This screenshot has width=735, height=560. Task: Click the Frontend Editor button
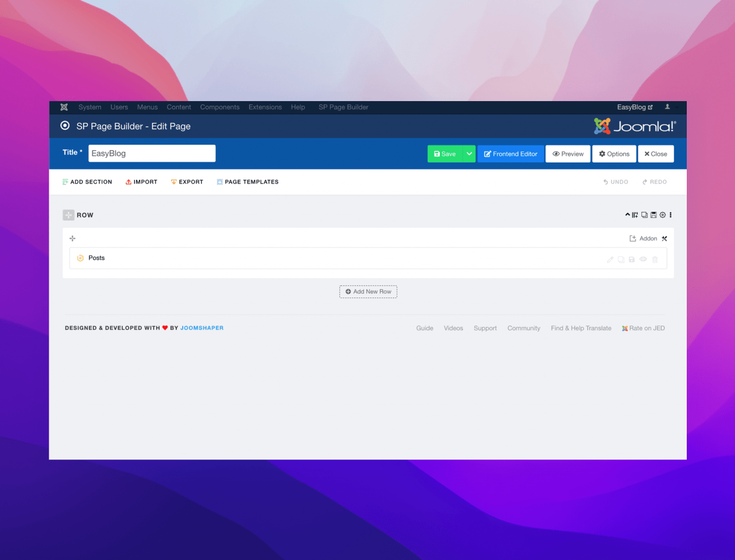pyautogui.click(x=510, y=154)
